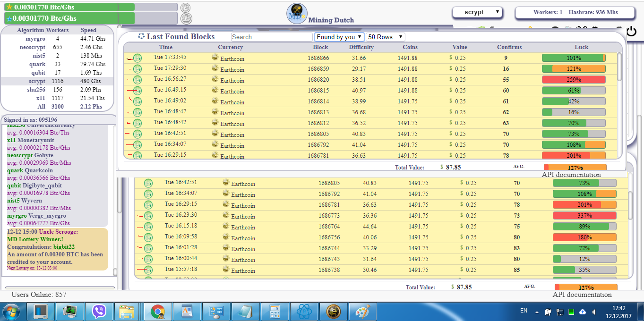Open the green terminal monitor taskbar icon
The width and height of the screenshot is (644, 321).
click(70, 312)
